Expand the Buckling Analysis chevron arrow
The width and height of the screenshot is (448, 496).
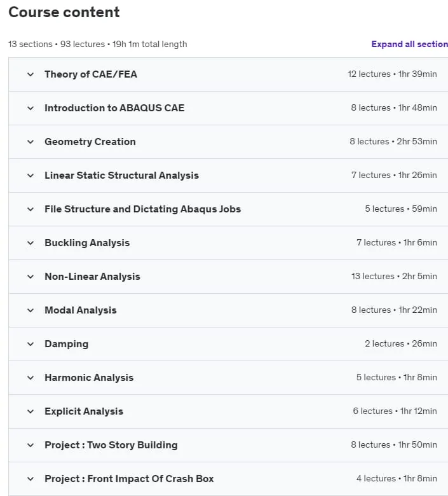pyautogui.click(x=31, y=244)
